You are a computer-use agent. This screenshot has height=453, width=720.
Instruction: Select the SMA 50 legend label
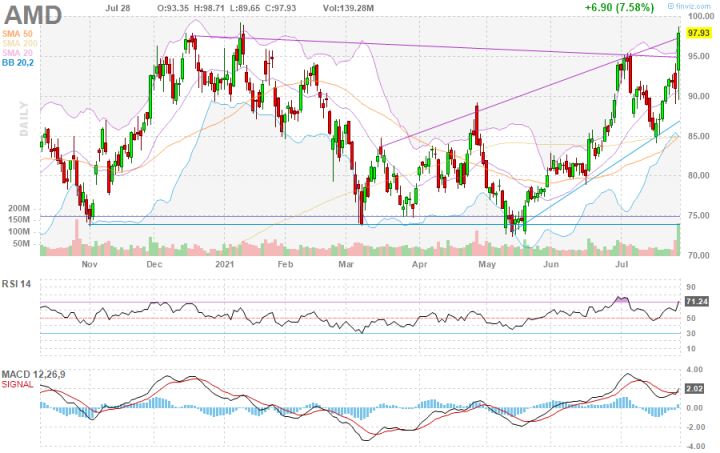(17, 34)
